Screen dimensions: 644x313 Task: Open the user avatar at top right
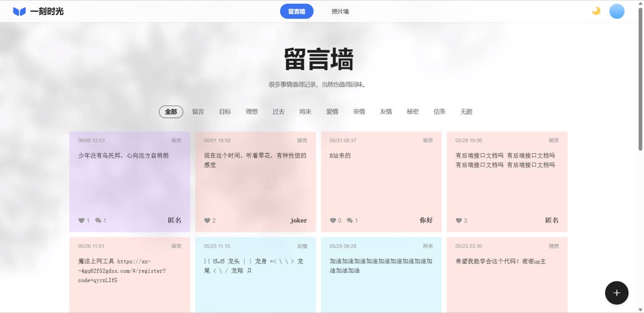tap(617, 11)
